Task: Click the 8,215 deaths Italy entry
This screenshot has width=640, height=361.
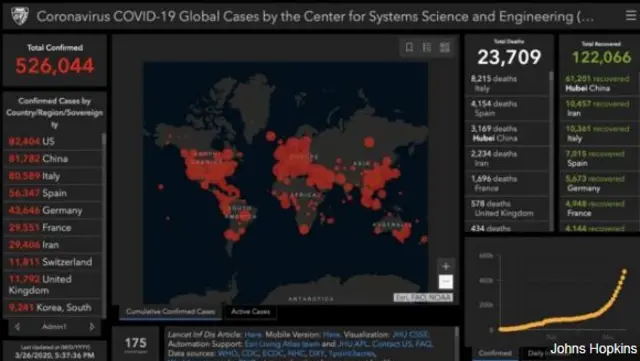Action: [x=507, y=83]
